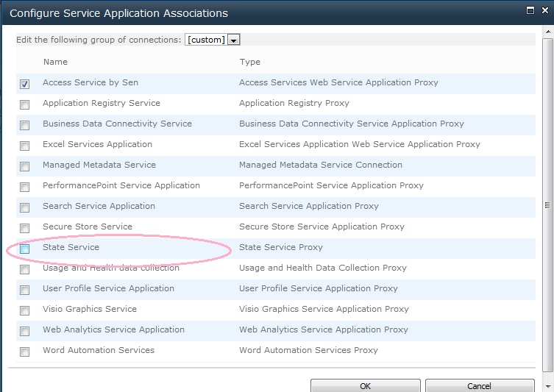Enable Usage and Health data collection checkbox
This screenshot has width=554, height=392.
(x=25, y=269)
